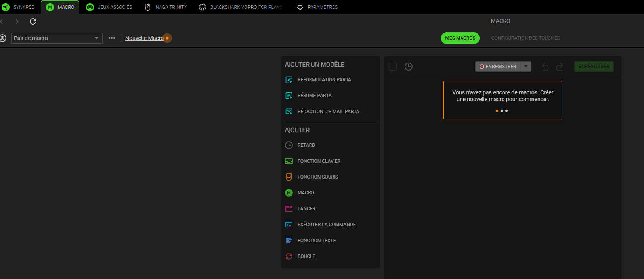Add a Retard delay action
This screenshot has width=644, height=279.
tap(300, 145)
